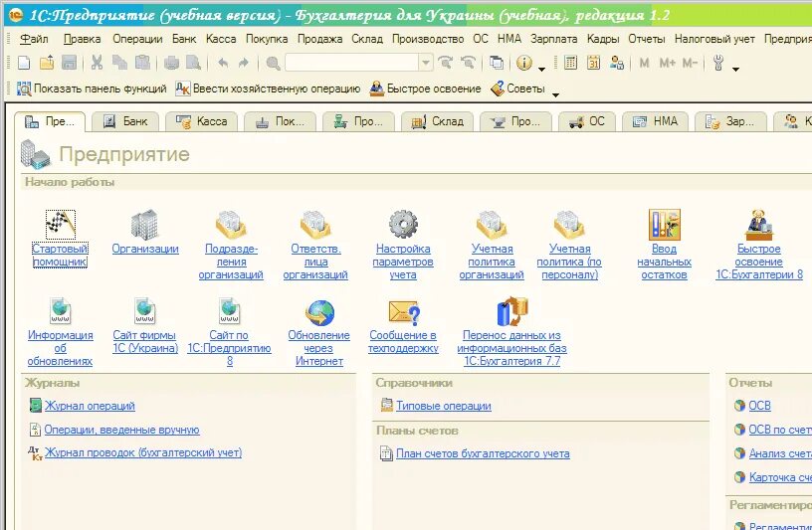Viewport: 812px width, 530px height.
Task: Click Ввести хозяйственную операцию button
Action: click(x=269, y=89)
